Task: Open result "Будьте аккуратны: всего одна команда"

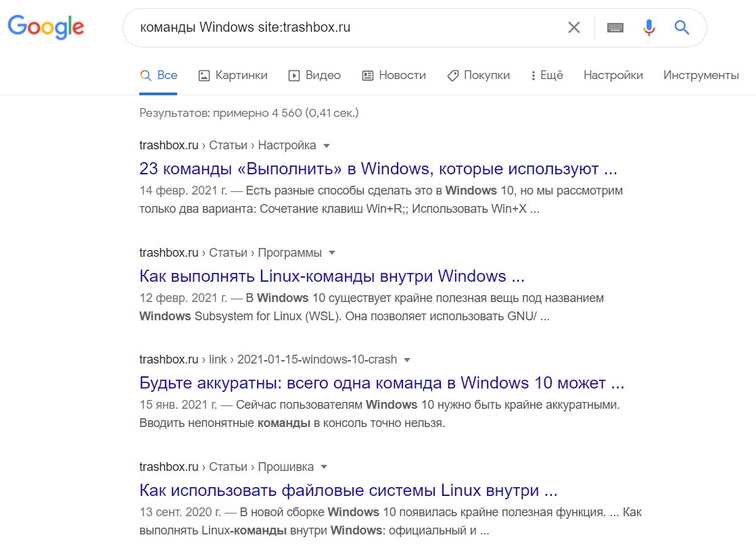Action: 382,383
